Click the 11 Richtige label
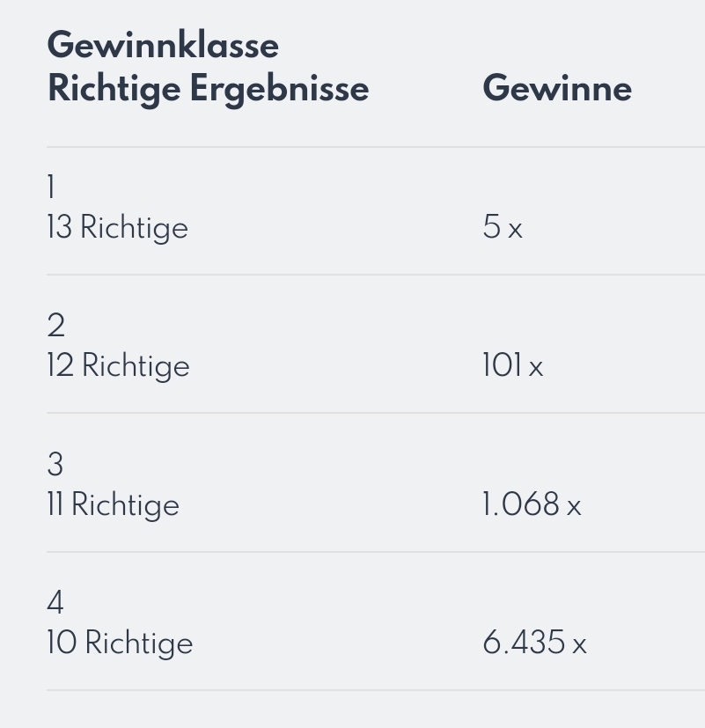This screenshot has width=705, height=728. pyautogui.click(x=114, y=504)
